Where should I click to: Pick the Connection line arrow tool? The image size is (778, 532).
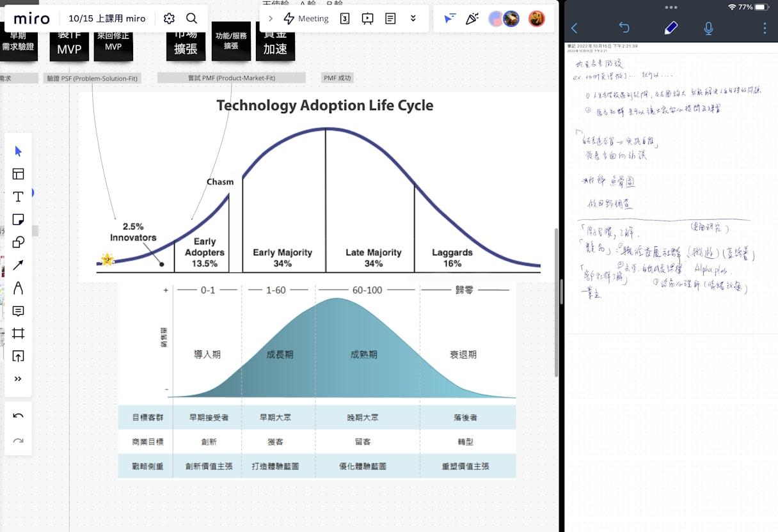point(18,265)
